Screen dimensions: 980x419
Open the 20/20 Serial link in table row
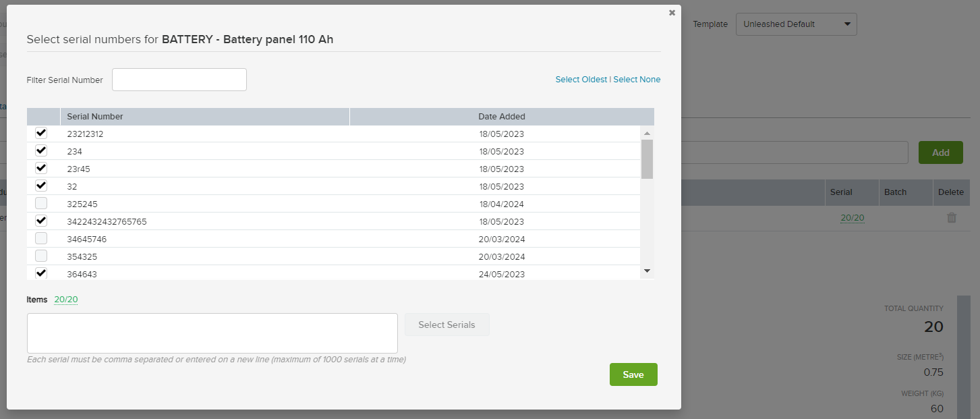point(851,217)
